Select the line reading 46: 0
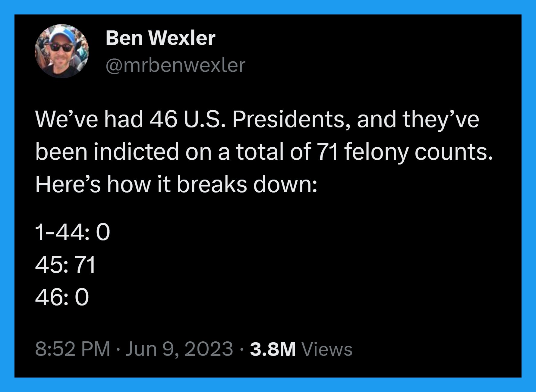This screenshot has width=536, height=392. (62, 297)
